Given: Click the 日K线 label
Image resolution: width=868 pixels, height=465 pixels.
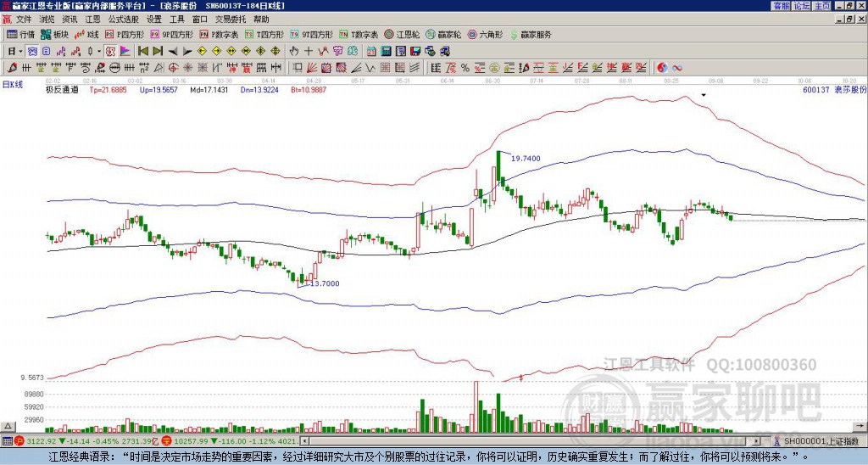Looking at the screenshot, I should click(x=12, y=84).
